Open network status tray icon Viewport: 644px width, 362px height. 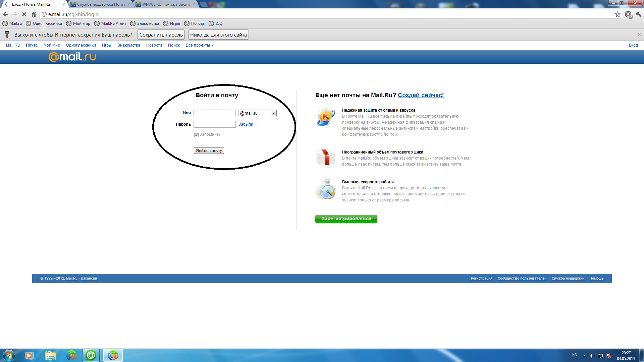[x=600, y=356]
